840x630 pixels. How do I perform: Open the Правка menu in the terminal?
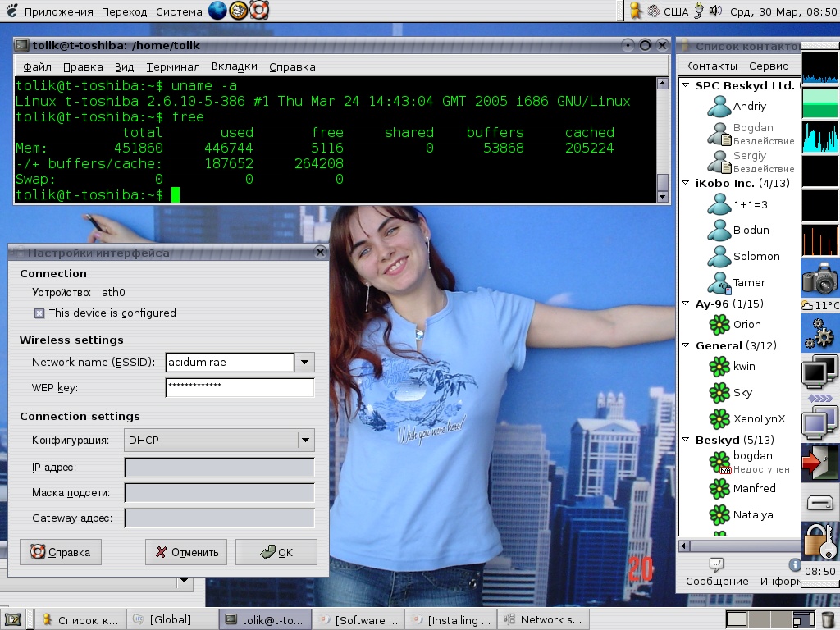(x=83, y=67)
